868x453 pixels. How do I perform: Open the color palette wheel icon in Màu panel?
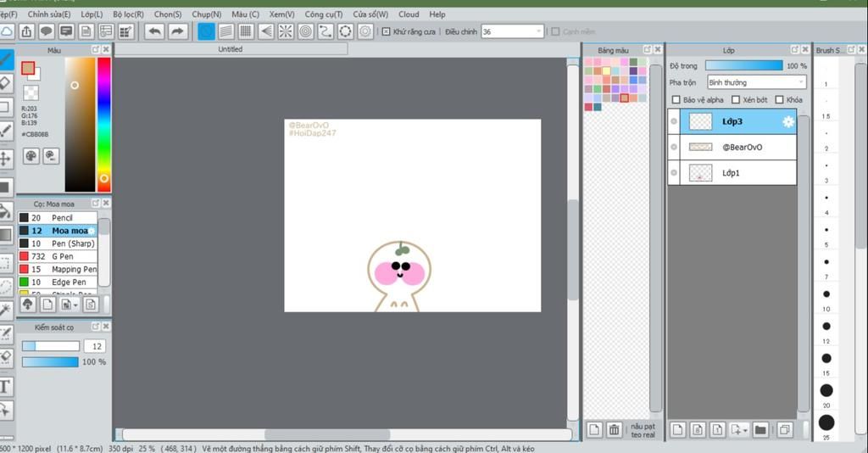[x=31, y=156]
